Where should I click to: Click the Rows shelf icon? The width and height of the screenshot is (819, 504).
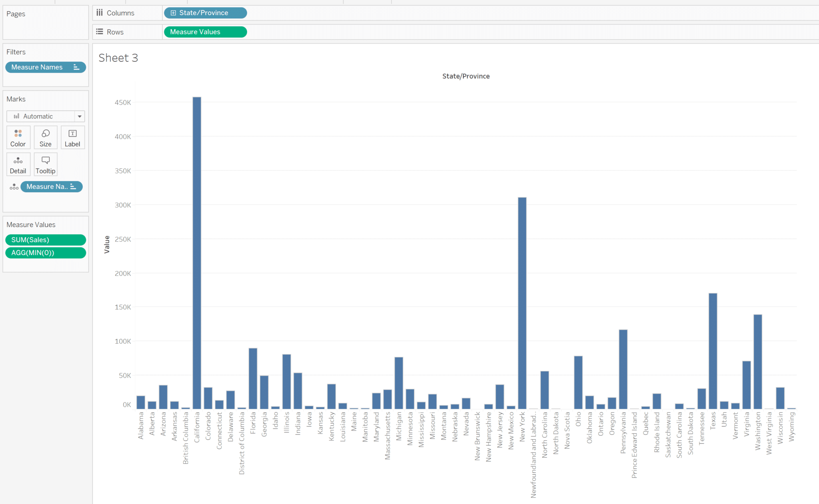coord(100,32)
